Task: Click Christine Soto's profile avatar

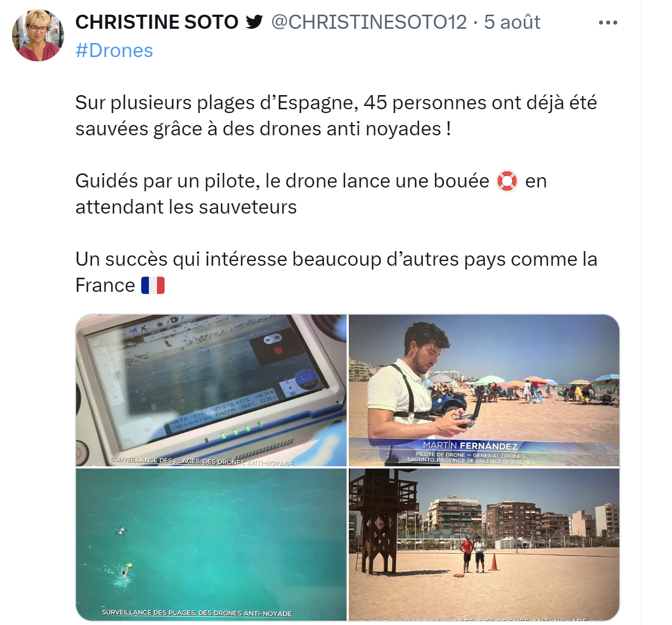Action: [x=38, y=35]
